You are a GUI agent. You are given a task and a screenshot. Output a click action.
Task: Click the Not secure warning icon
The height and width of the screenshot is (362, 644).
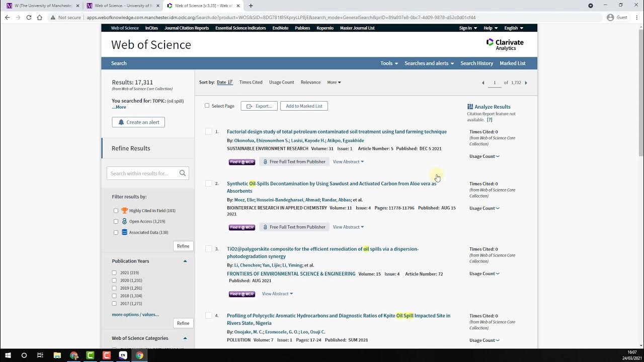[x=53, y=17]
